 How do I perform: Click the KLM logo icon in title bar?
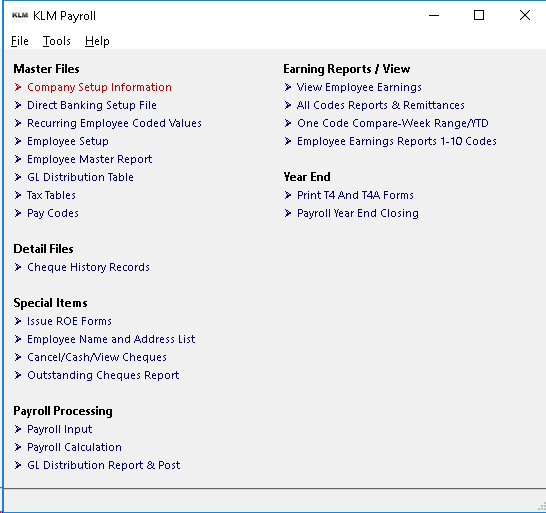tap(20, 15)
